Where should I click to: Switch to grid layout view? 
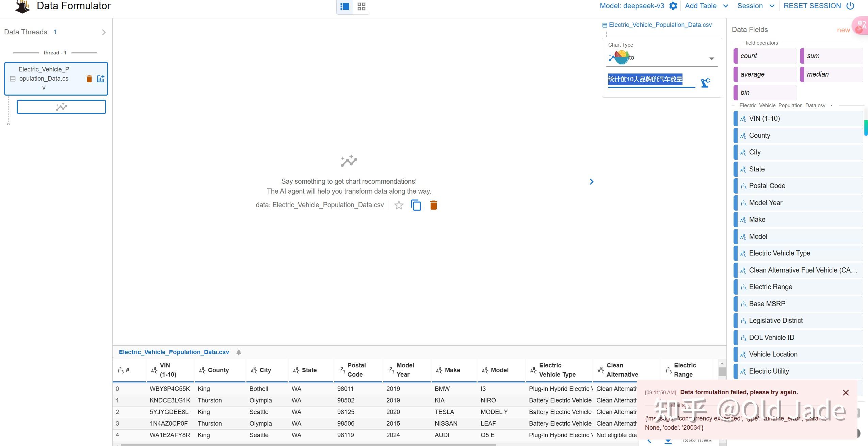(361, 6)
